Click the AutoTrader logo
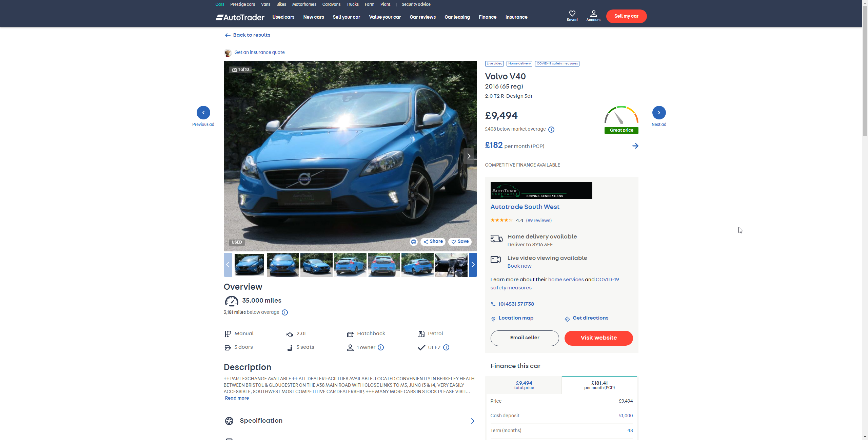This screenshot has height=440, width=868. 240,17
